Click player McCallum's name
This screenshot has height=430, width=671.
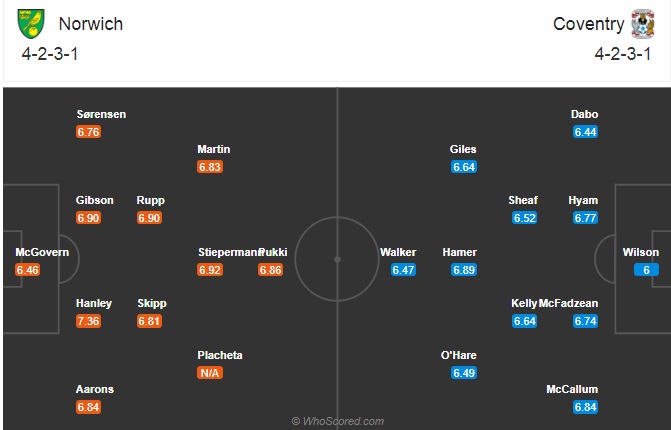click(x=572, y=389)
